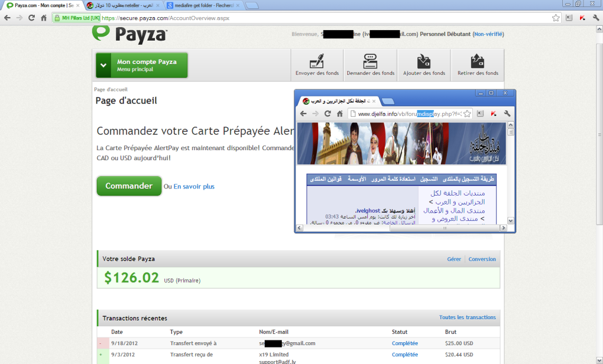Image resolution: width=603 pixels, height=364 pixels.
Task: Close the Payza.com browser tab
Action: (x=78, y=5)
